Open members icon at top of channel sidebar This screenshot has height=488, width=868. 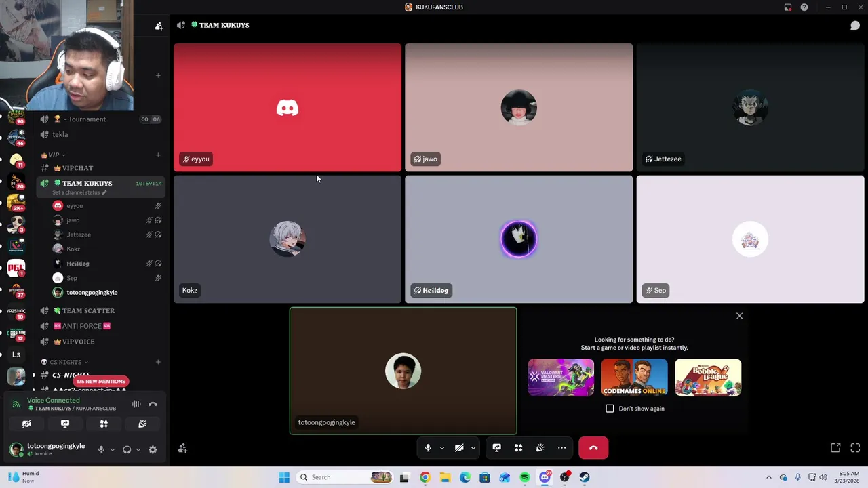point(159,26)
